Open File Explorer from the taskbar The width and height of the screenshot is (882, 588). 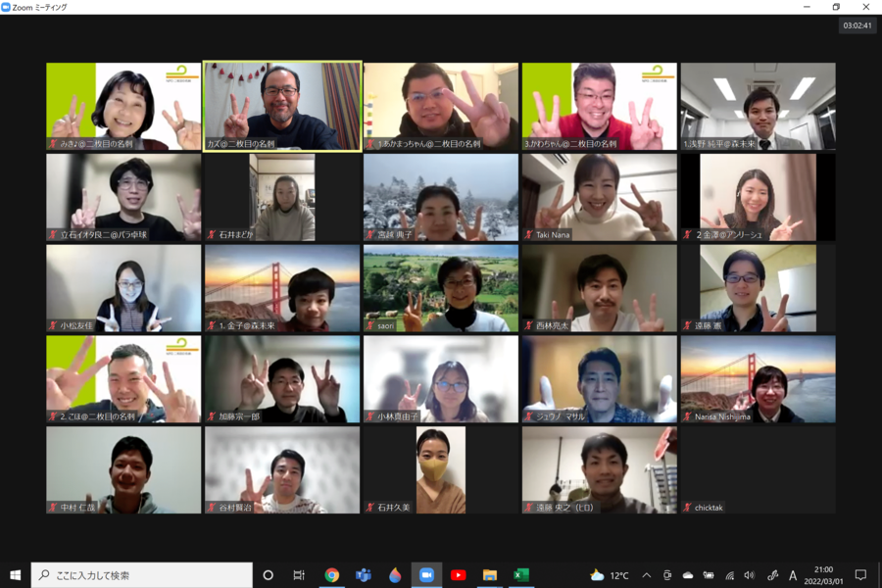pos(489,575)
